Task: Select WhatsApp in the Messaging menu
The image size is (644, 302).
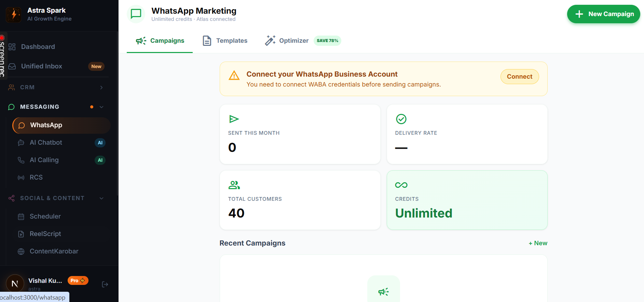Action: point(61,125)
